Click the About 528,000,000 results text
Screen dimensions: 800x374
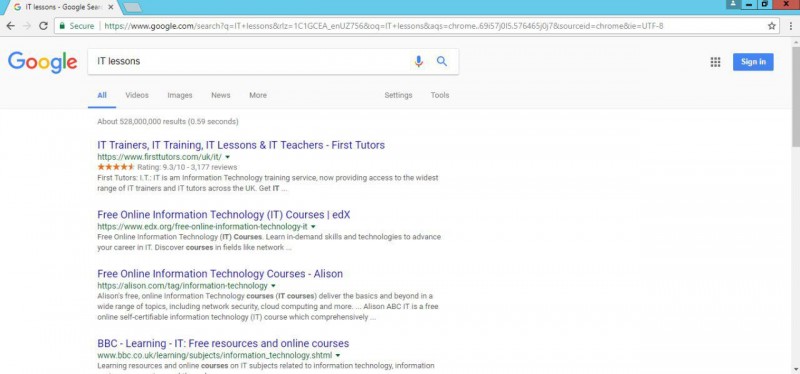pos(167,122)
